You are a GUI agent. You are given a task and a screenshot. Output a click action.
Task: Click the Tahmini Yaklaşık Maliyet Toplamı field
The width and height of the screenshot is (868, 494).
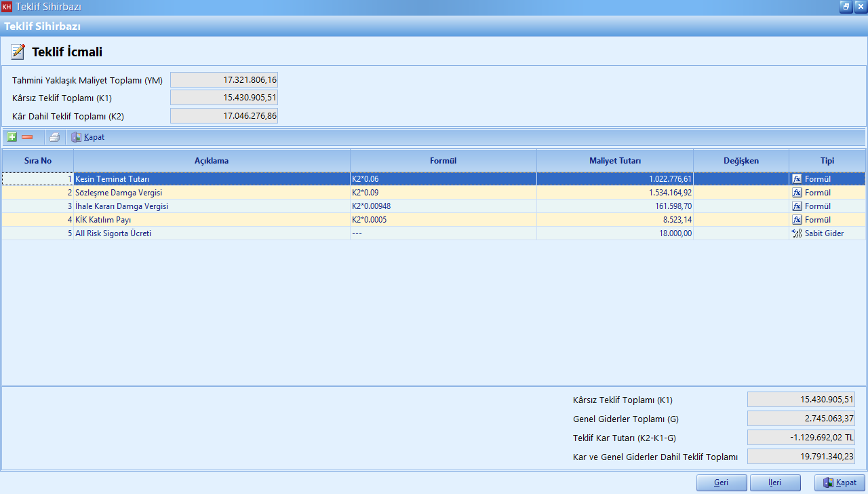224,80
